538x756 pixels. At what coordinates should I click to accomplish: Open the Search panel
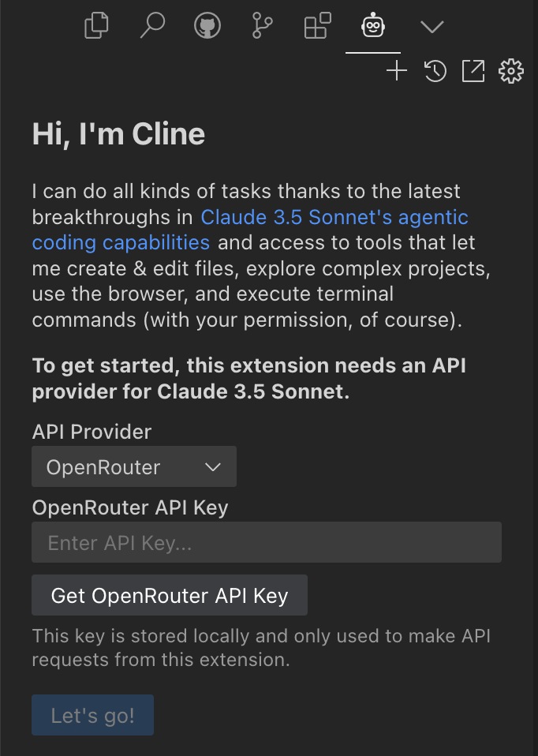151,25
